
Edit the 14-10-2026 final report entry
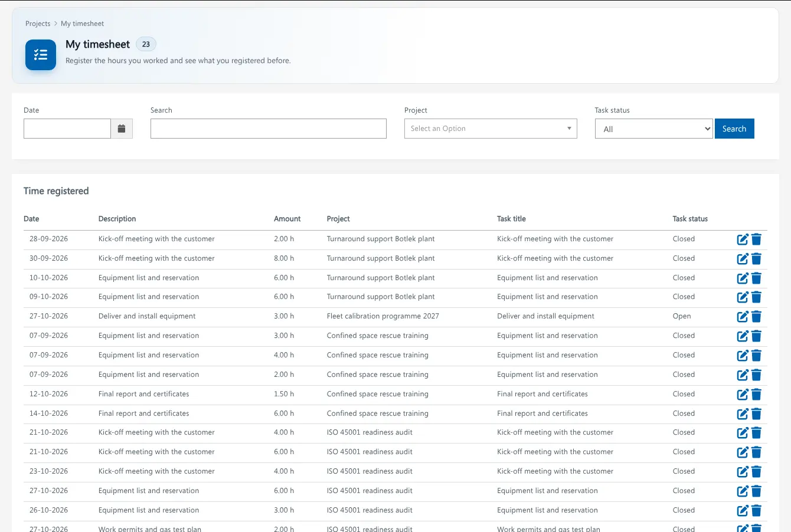point(743,414)
